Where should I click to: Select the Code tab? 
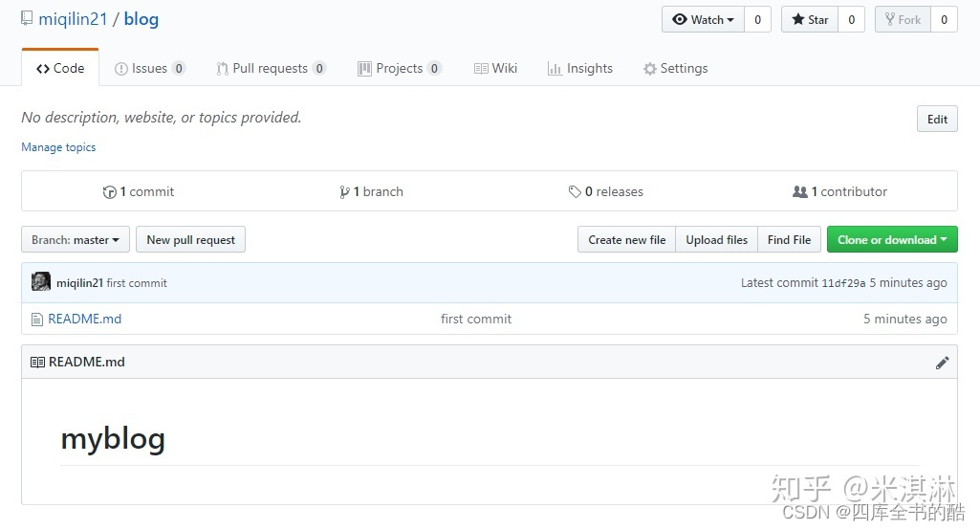click(60, 68)
